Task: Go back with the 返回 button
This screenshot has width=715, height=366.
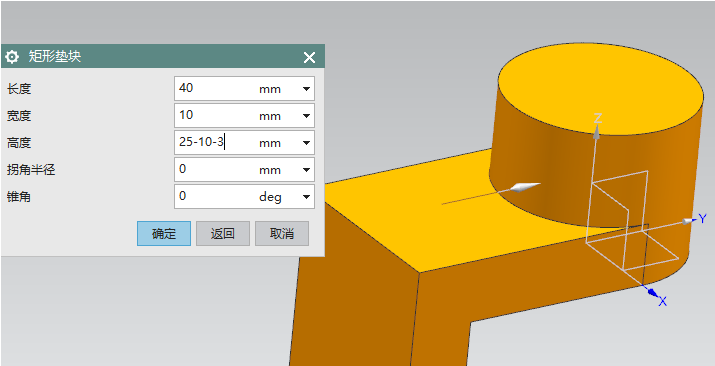Action: pos(223,234)
